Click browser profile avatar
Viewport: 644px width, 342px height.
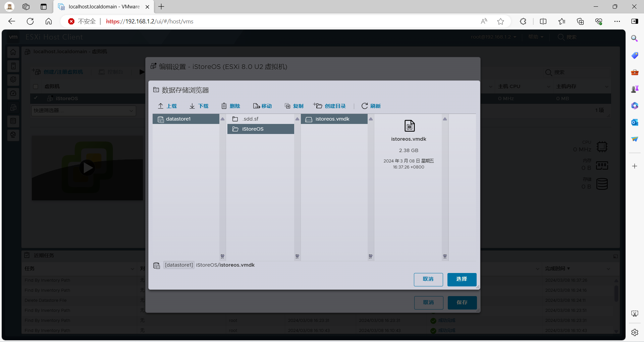pos(9,7)
